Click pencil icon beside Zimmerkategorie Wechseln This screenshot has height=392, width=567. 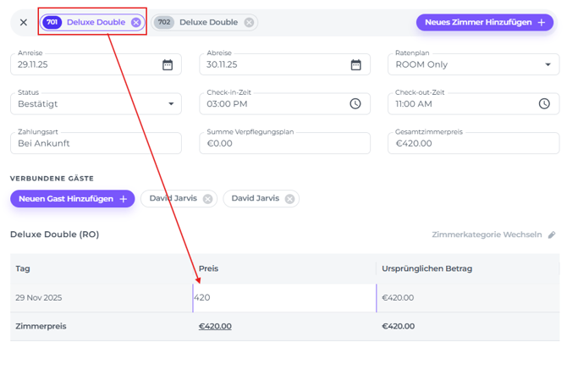(x=552, y=235)
